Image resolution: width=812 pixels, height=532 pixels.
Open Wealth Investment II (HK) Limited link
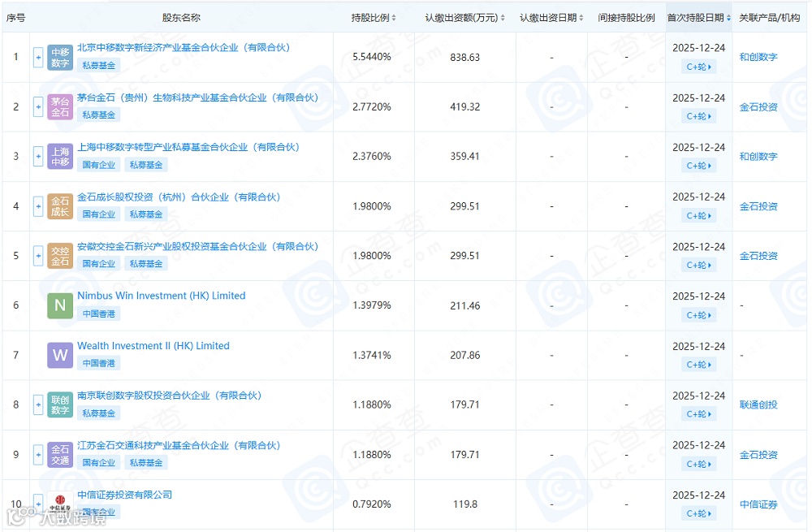153,345
